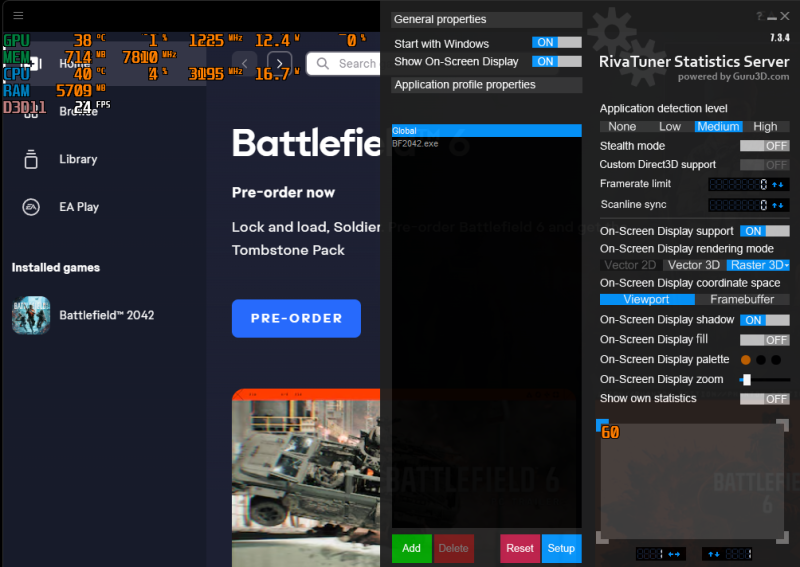Viewport: 800px width, 567px height.
Task: Select the Global profile
Action: click(487, 131)
